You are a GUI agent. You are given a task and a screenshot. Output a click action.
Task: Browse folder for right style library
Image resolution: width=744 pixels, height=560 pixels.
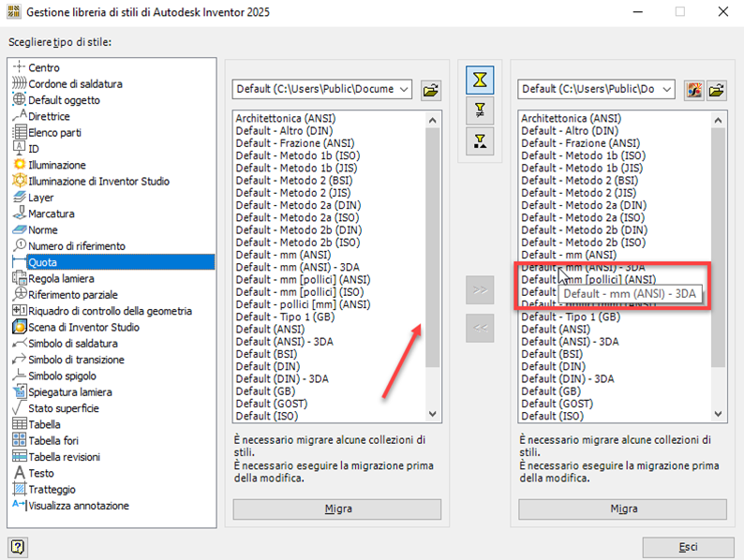(717, 90)
